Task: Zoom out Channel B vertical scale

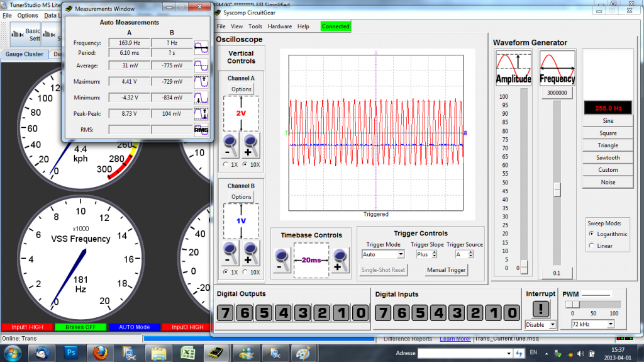Action: click(x=230, y=253)
